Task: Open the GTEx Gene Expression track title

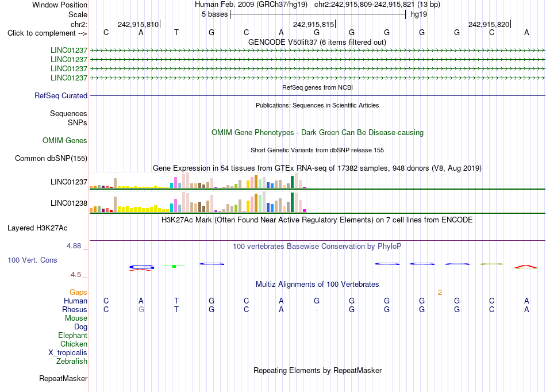Action: pos(317,168)
